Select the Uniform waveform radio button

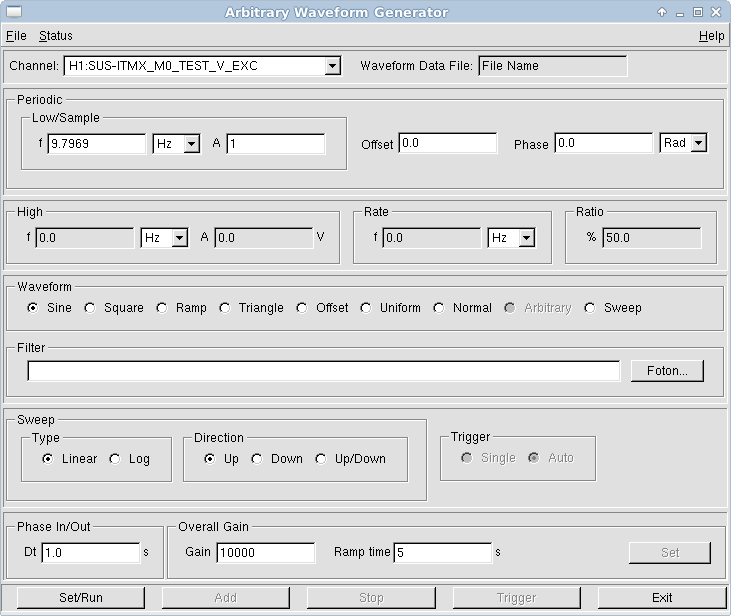pos(366,308)
